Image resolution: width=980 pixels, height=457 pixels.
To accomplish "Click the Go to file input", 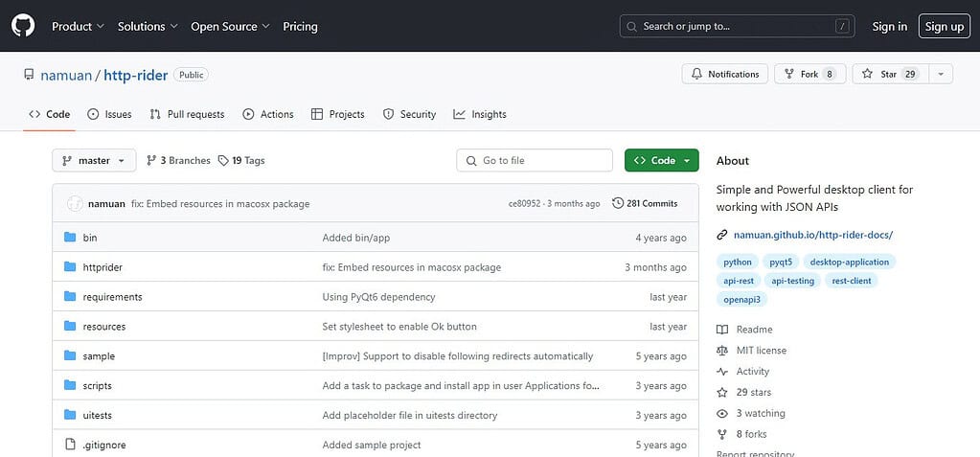I will (535, 161).
